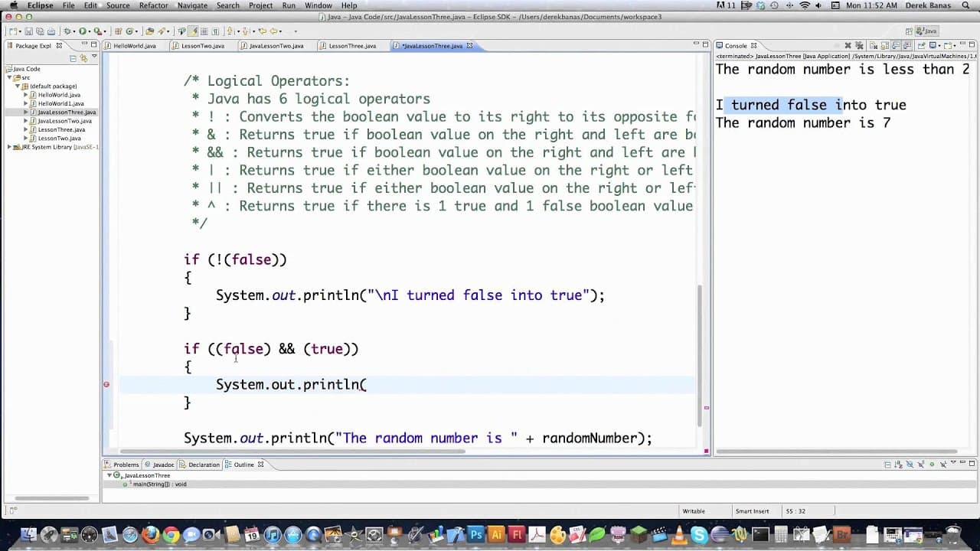
Task: Click the error marker beside the println line
Action: 106,384
